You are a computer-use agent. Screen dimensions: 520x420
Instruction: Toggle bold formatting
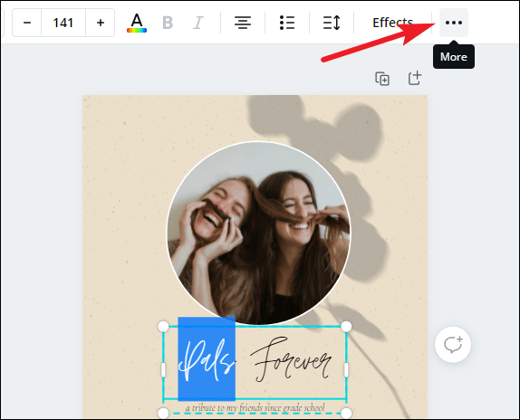(x=168, y=23)
